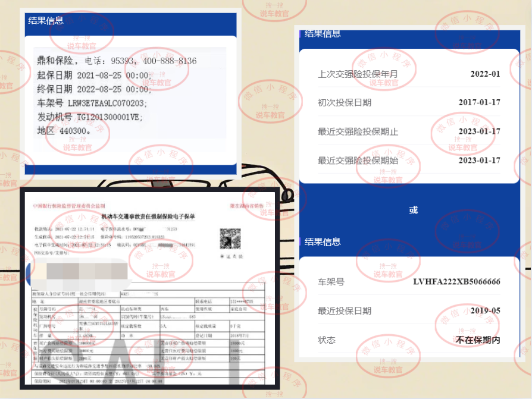Select the date 2017-01-17
532x399 pixels.
pyautogui.click(x=480, y=102)
